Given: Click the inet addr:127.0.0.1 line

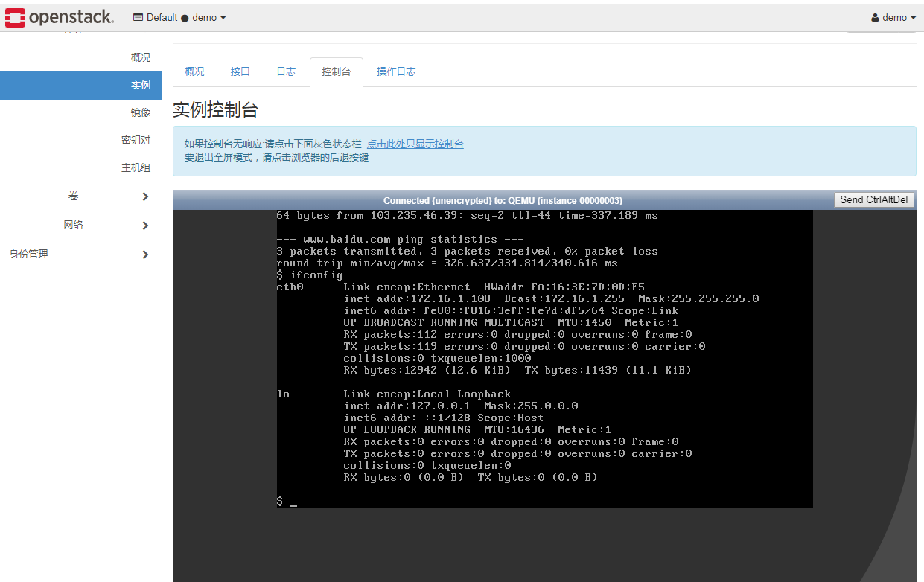Looking at the screenshot, I should point(461,406).
